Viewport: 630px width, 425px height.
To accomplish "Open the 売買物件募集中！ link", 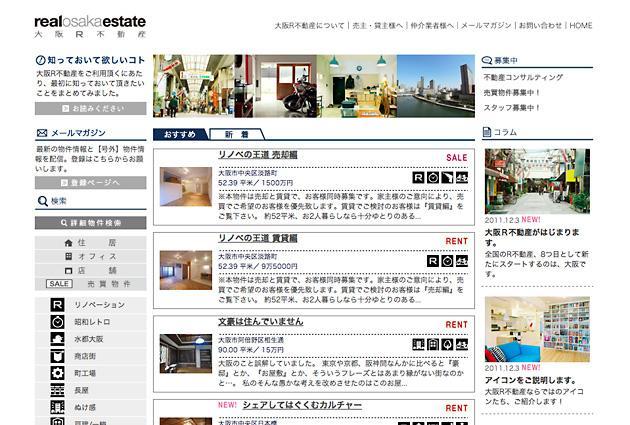I will (x=511, y=93).
